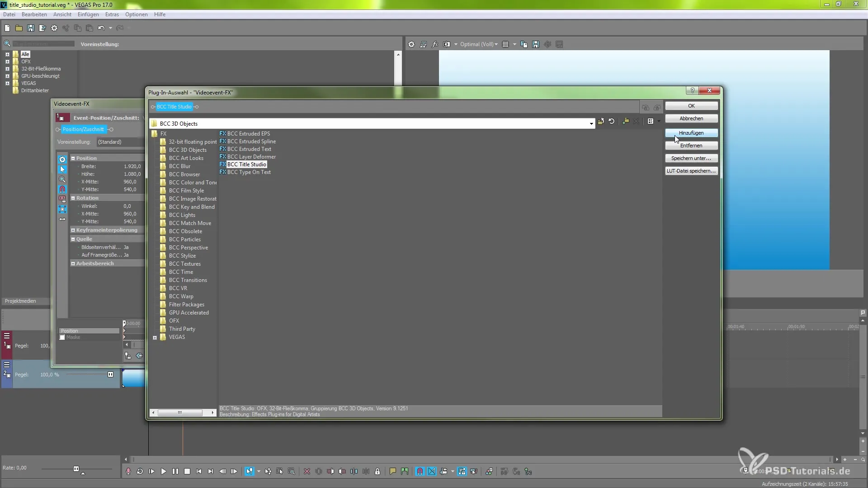Choose the zoom edit tool in timeline toolbar
Screen dimensions: 868x488
point(292,471)
